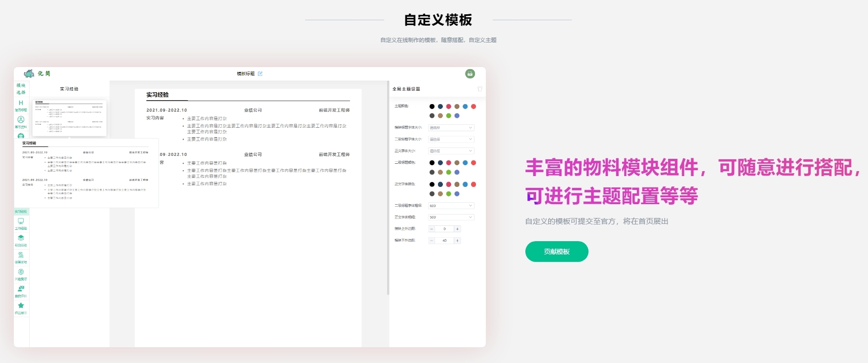868x363 pixels.
Task: Pick crimson swatch in 二级标题颜色
Action: (x=449, y=163)
